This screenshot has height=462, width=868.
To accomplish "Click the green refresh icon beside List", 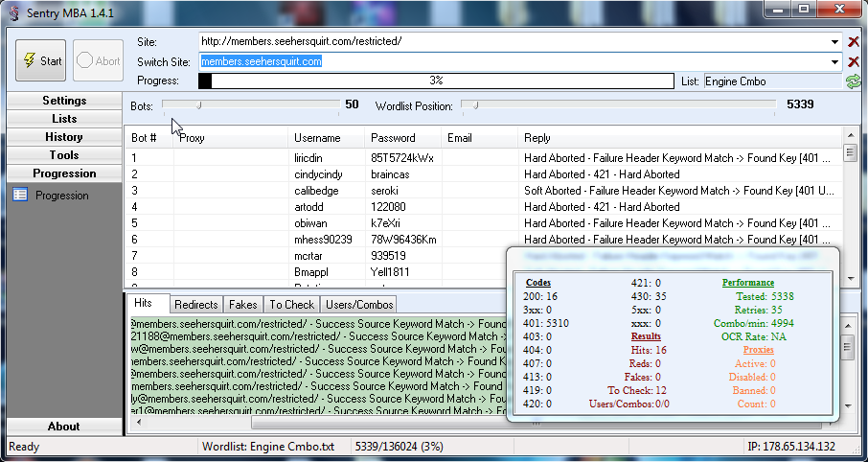I will [x=853, y=81].
